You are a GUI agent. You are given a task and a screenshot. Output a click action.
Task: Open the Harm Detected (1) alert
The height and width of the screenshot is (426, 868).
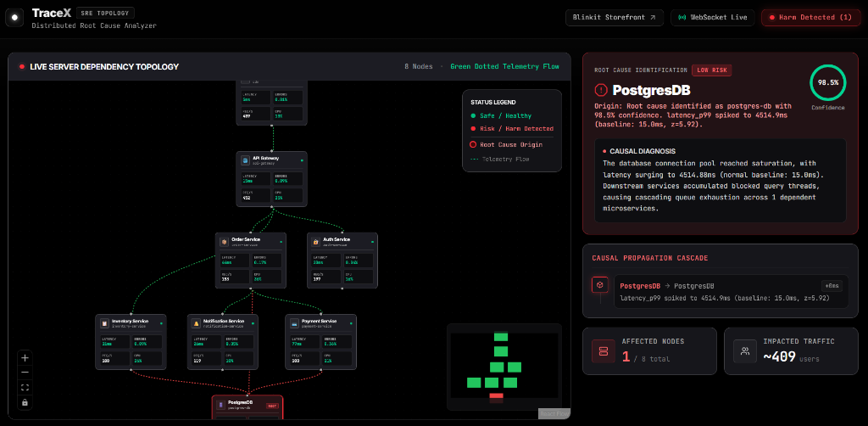(810, 17)
